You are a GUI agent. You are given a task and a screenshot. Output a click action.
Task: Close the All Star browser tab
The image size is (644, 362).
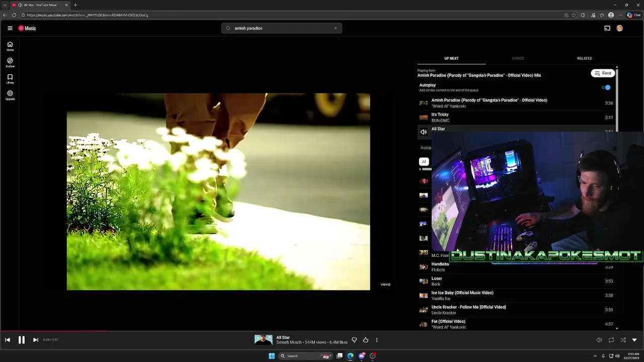[66, 5]
